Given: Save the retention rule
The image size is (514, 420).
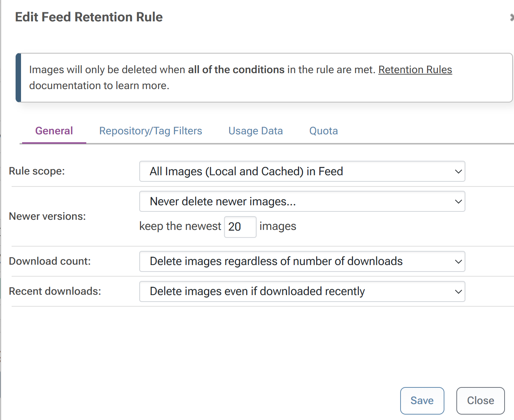Looking at the screenshot, I should (x=422, y=400).
